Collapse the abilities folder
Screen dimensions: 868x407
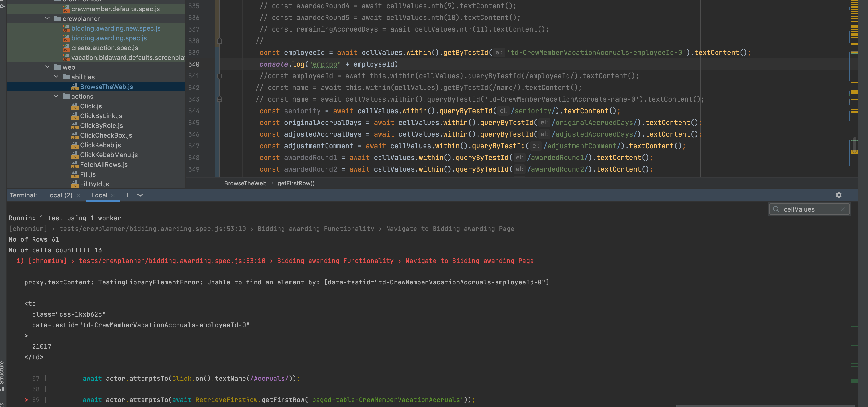56,77
